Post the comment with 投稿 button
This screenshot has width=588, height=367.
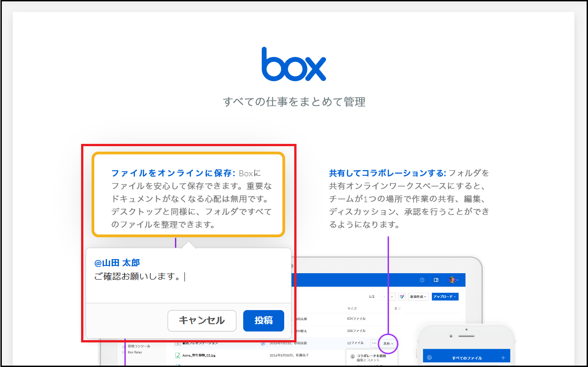[264, 321]
